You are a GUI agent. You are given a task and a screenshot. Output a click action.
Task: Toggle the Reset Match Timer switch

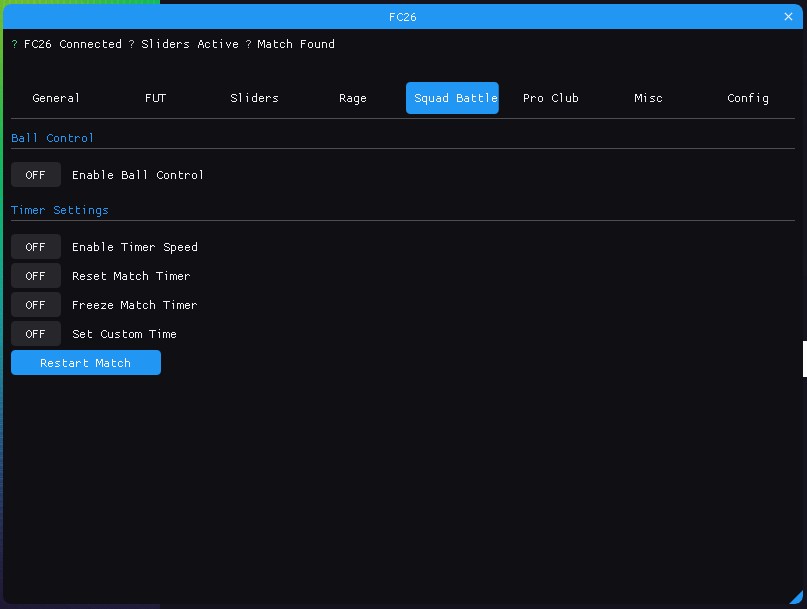(x=36, y=276)
